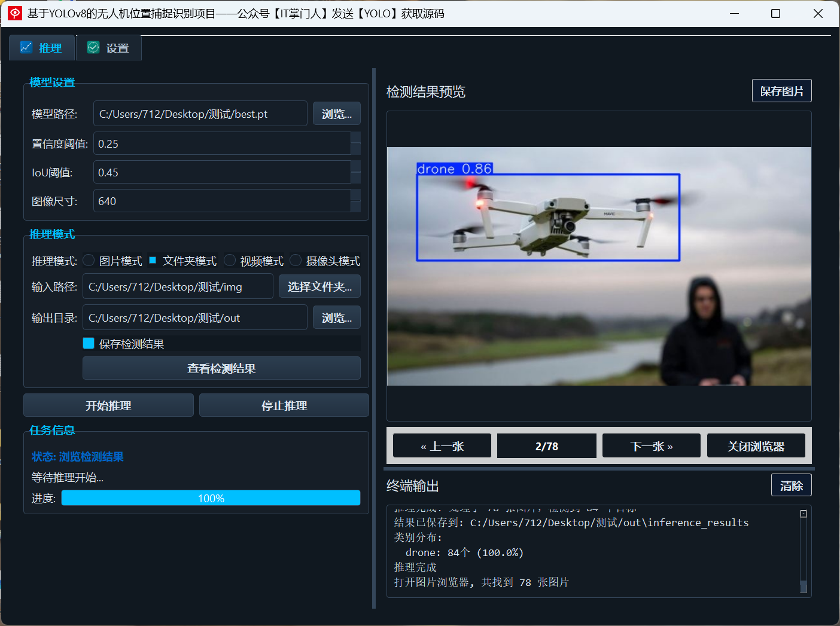Click terminal line drone: 84个 (100.0%)
The height and width of the screenshot is (626, 840).
click(464, 552)
